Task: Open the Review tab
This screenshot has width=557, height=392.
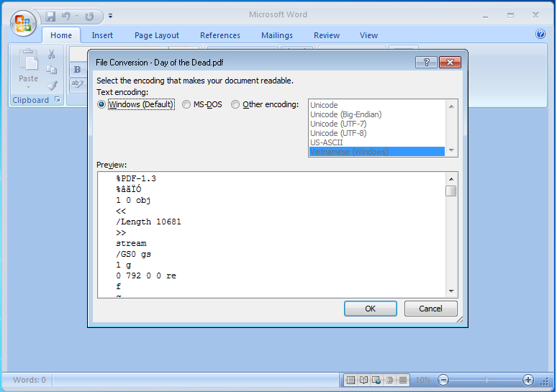Action: 327,35
